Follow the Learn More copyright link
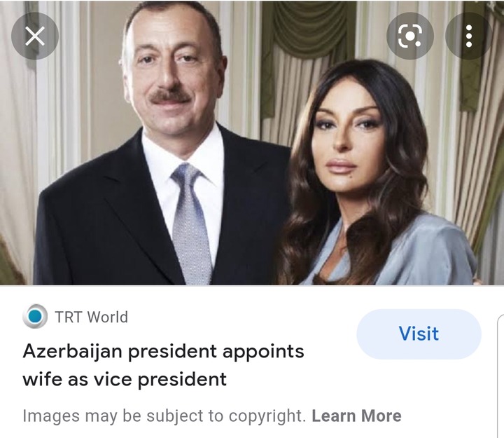The height and width of the screenshot is (438, 504). [x=356, y=416]
